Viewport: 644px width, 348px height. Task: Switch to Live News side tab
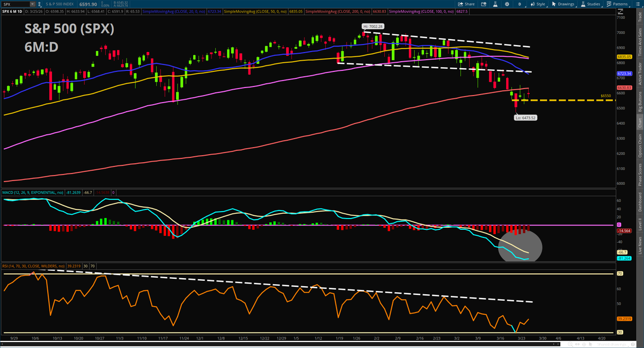tap(639, 244)
